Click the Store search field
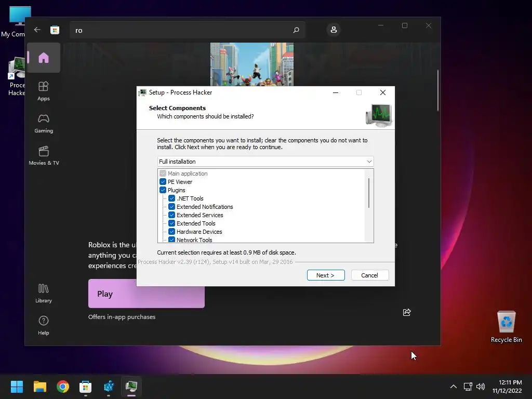 point(187,30)
